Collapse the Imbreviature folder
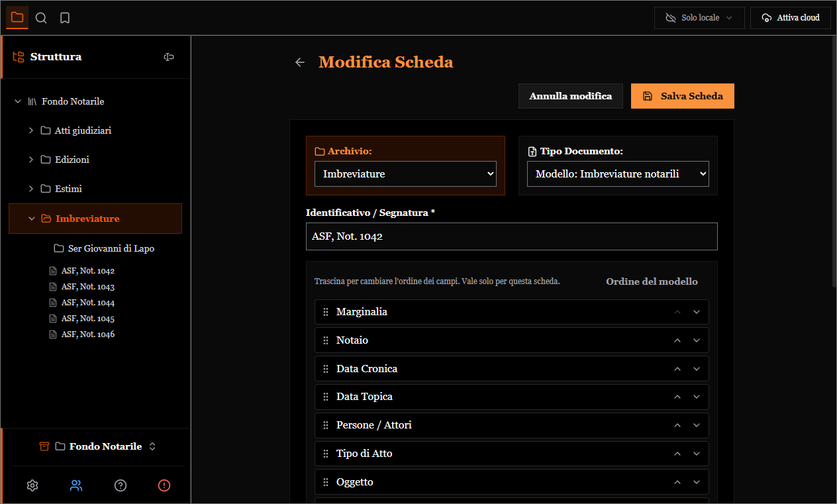Viewport: 837px width, 504px height. (32, 219)
